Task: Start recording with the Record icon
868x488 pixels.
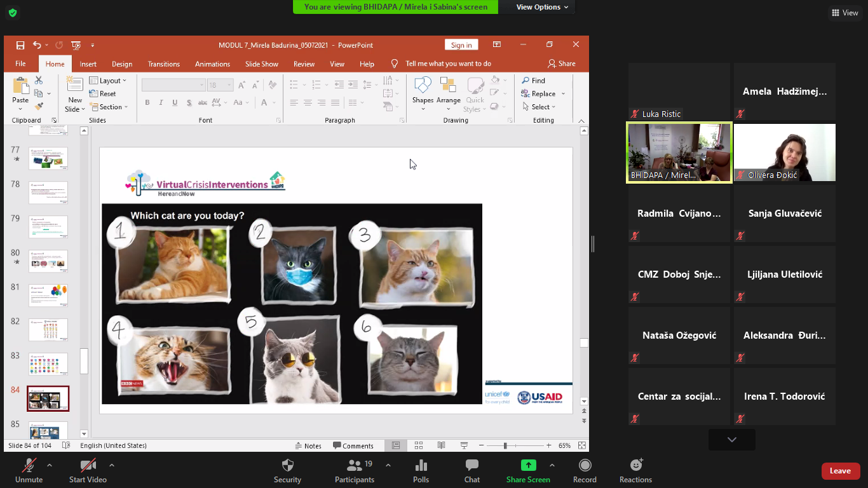Action: [x=585, y=466]
